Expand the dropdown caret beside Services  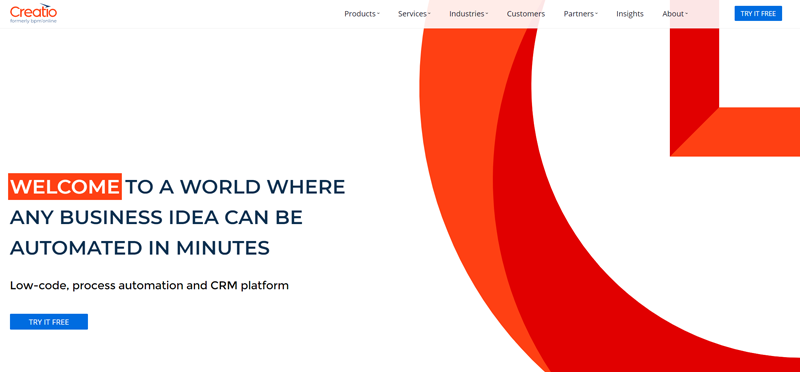[429, 14]
